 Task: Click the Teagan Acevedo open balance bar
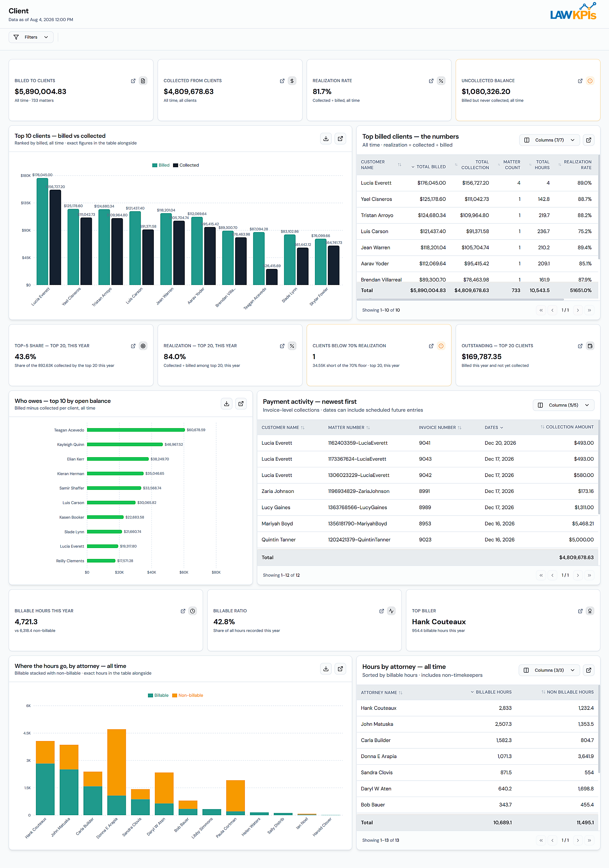[x=136, y=430]
